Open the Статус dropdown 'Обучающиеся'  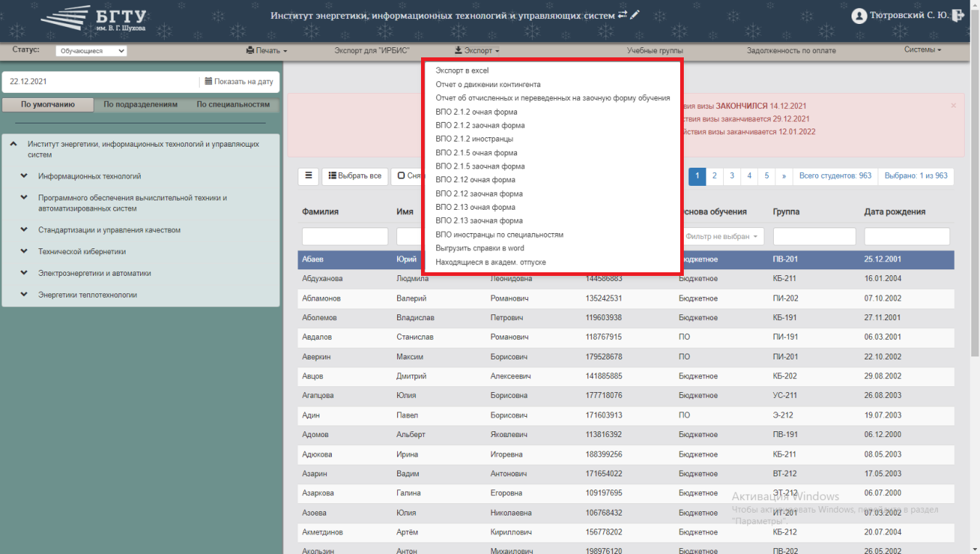91,51
